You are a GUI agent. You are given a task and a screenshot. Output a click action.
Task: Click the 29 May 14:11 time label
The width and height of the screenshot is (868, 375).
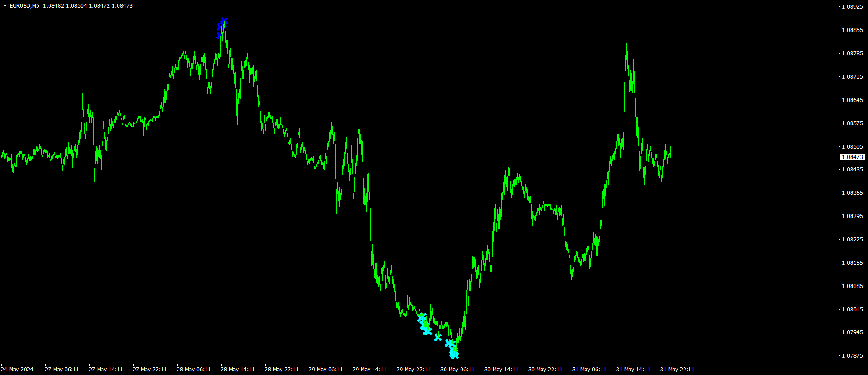[369, 370]
